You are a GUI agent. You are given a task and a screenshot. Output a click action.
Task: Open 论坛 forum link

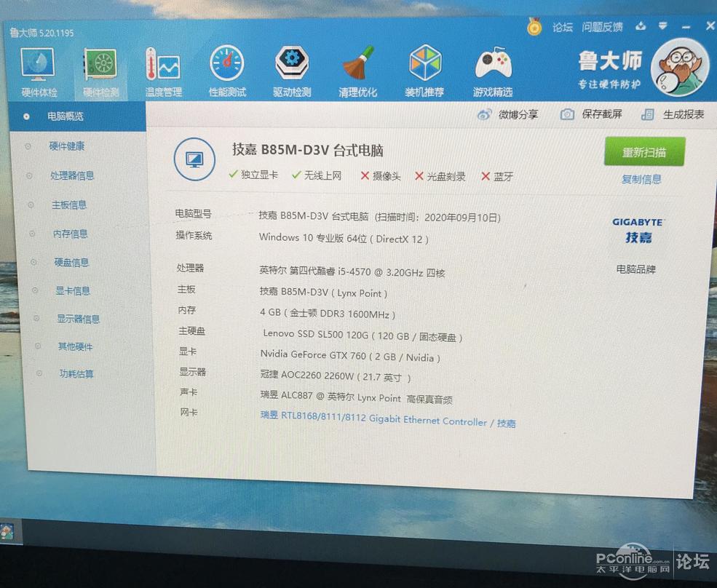pyautogui.click(x=563, y=28)
